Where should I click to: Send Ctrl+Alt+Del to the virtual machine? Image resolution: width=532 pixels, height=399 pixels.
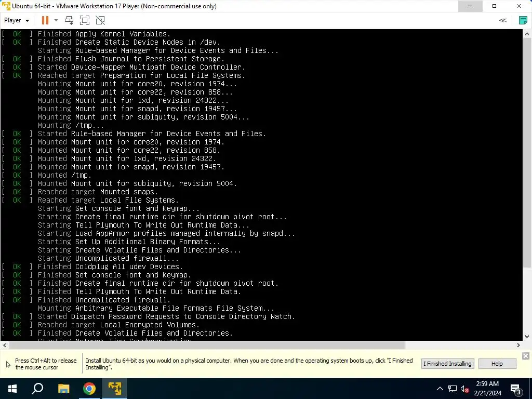(69, 20)
